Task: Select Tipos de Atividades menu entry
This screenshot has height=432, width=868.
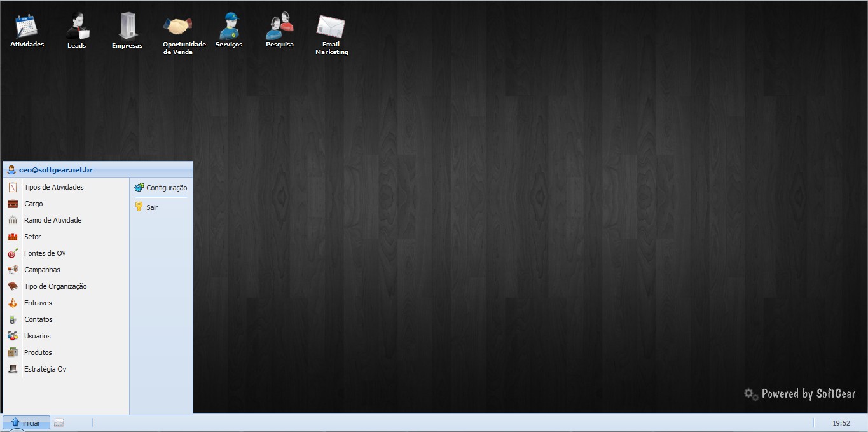Action: tap(66, 187)
